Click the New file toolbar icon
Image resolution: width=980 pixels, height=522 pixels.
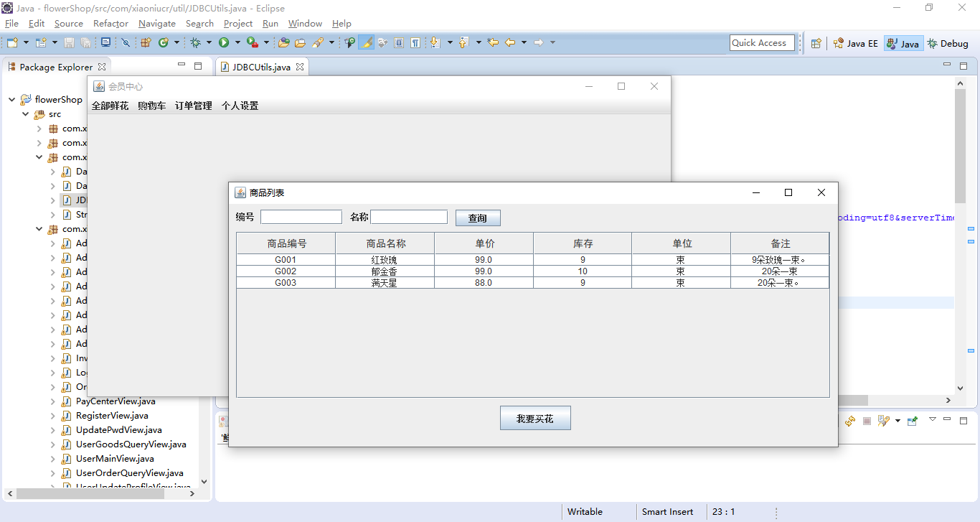[12, 43]
